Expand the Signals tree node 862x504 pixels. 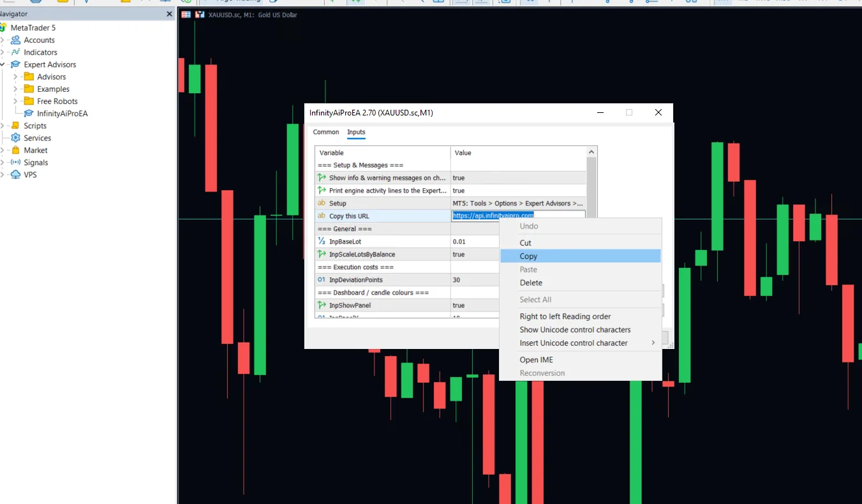tap(3, 162)
